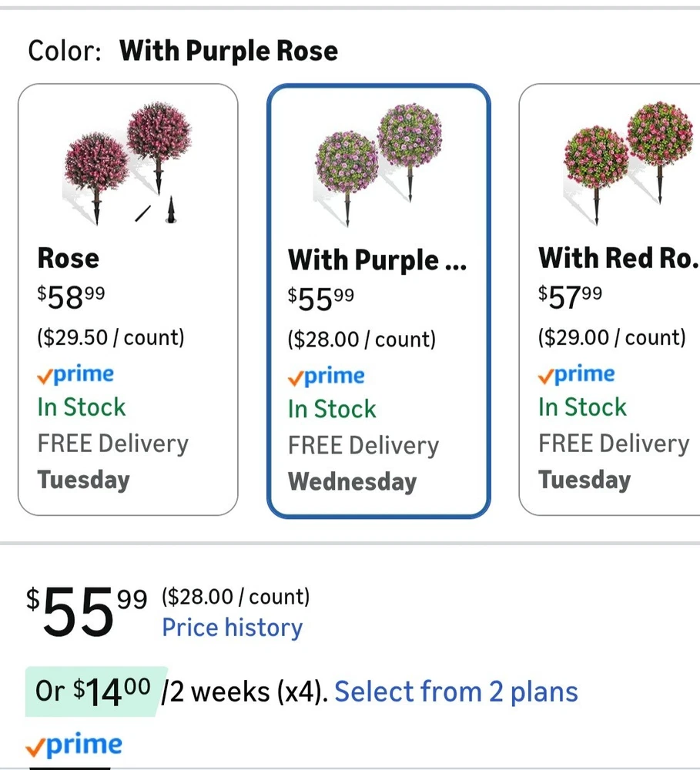Open Select from 2 plans link

point(457,691)
